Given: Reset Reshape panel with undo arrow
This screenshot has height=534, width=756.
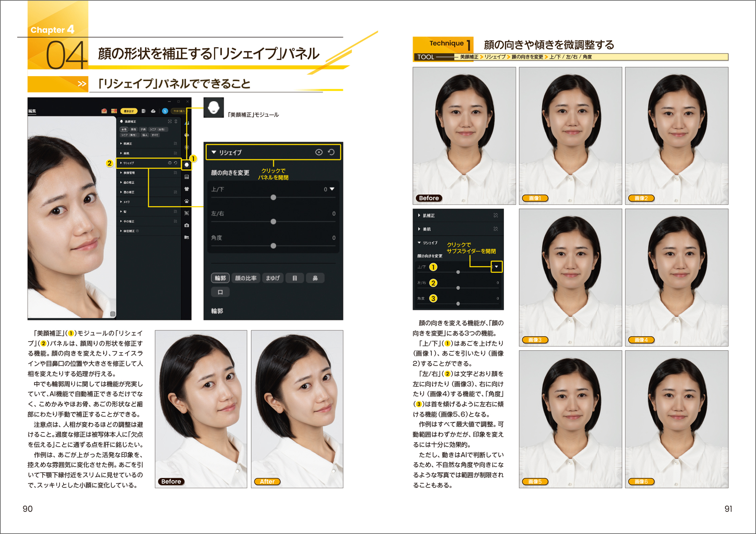Looking at the screenshot, I should coord(331,152).
